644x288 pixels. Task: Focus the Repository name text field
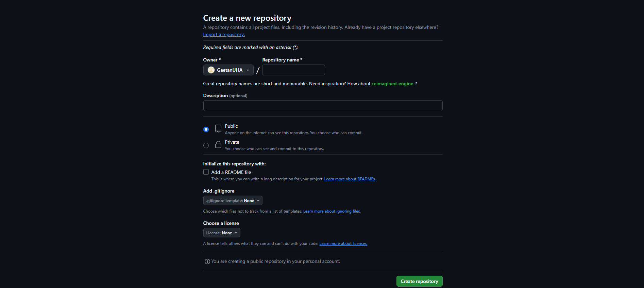point(293,70)
